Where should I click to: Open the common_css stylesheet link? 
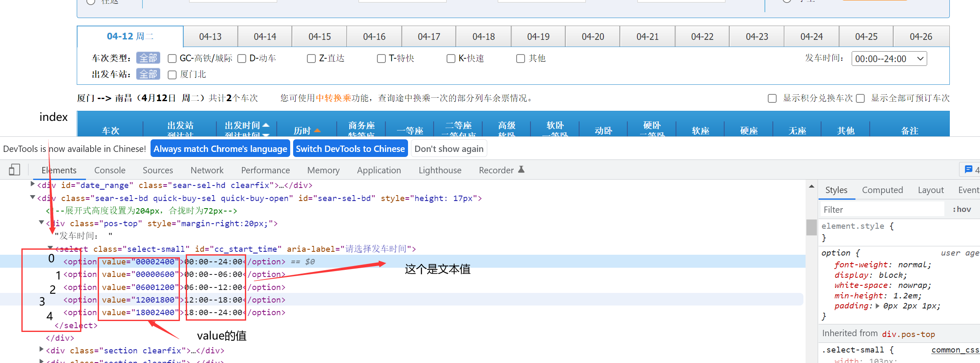[x=955, y=350]
